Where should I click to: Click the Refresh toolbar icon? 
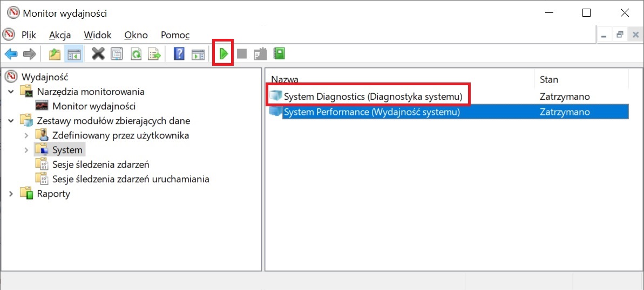click(136, 54)
